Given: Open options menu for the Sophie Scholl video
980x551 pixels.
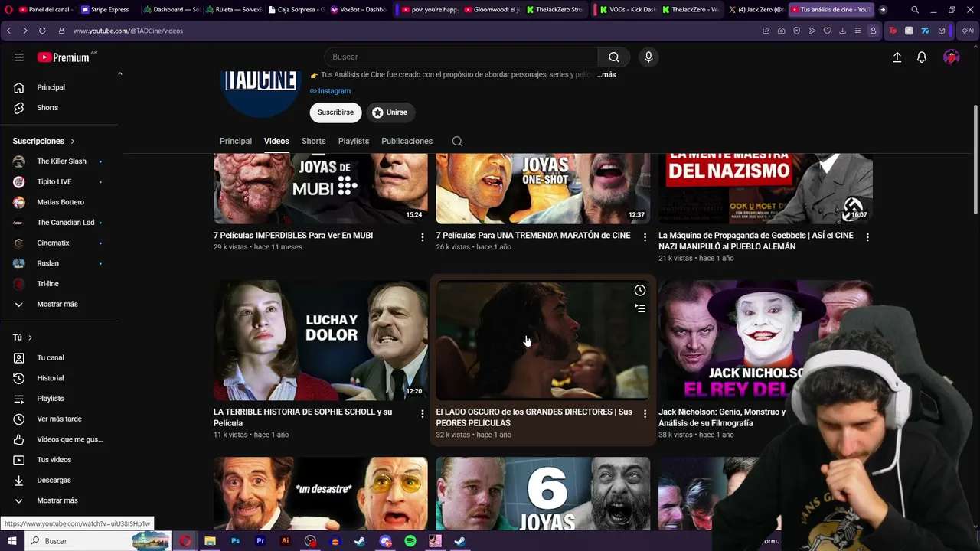Looking at the screenshot, I should point(422,413).
